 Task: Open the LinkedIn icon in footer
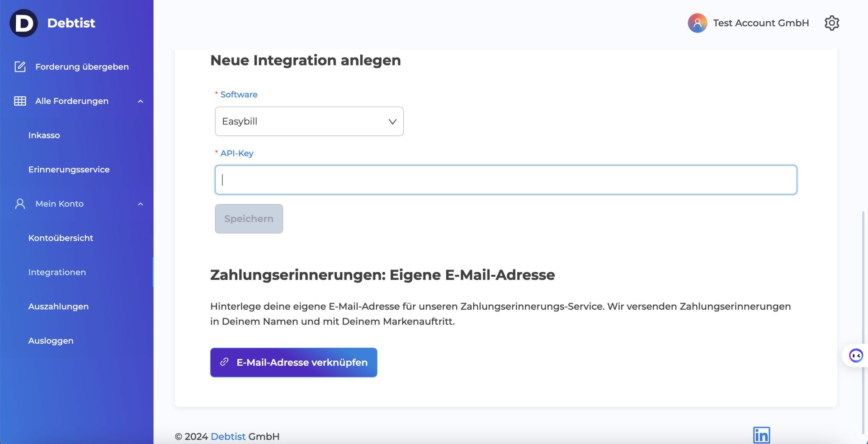(761, 435)
